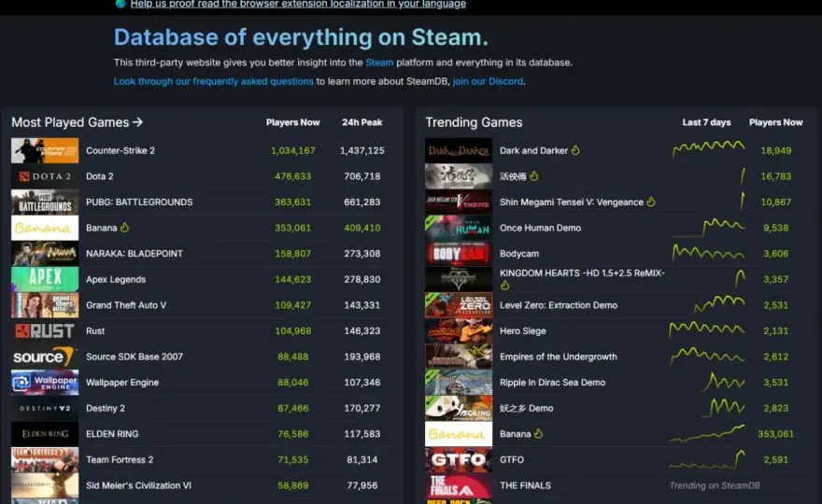The height and width of the screenshot is (504, 822).
Task: Open GTFO game thumbnail
Action: click(459, 459)
